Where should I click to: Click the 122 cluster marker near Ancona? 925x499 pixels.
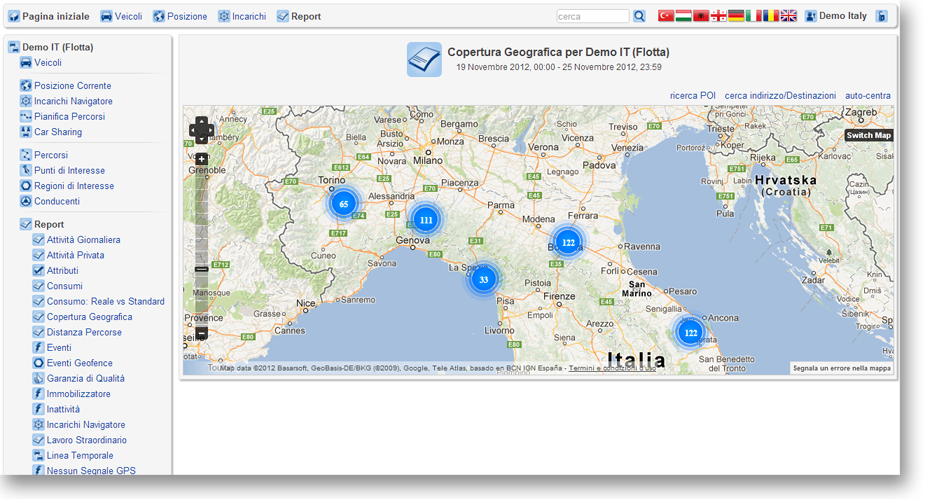(690, 332)
